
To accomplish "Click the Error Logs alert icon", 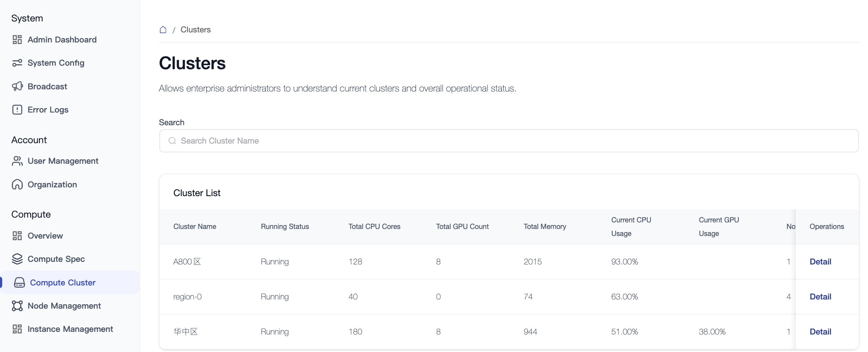I will click(x=17, y=110).
